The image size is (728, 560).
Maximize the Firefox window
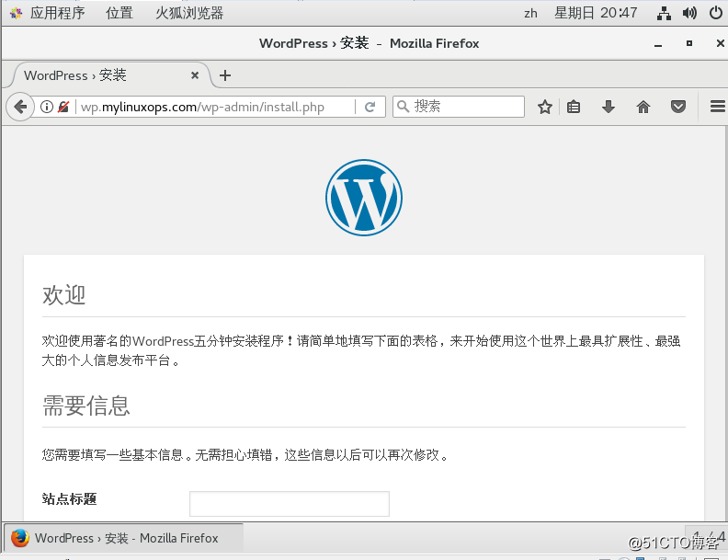point(689,43)
